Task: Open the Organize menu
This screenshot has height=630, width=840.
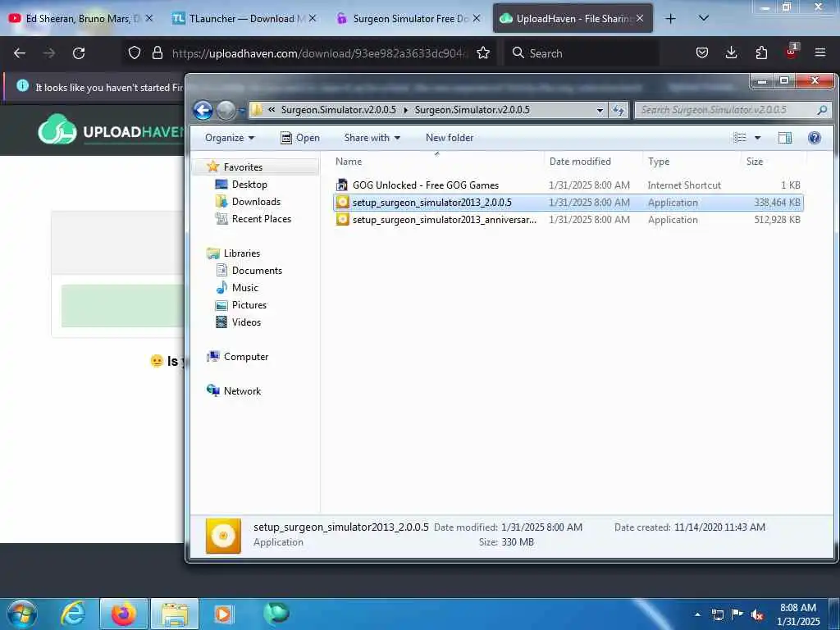Action: [230, 138]
